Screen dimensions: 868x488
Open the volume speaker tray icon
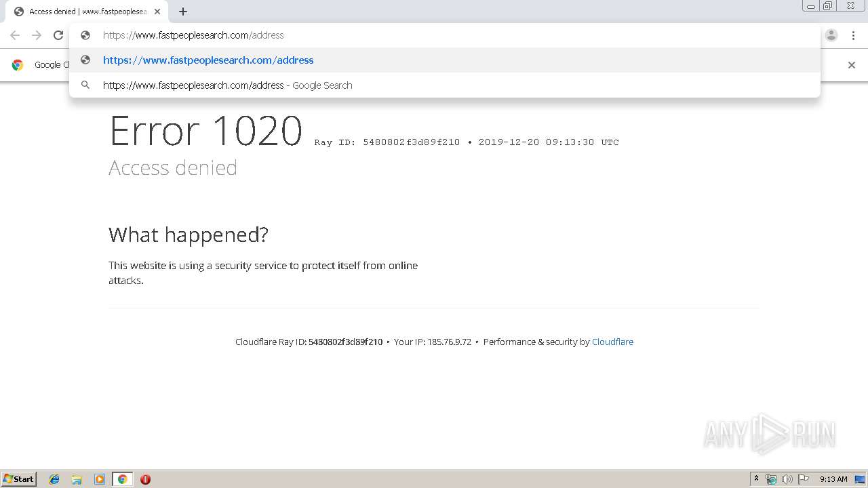pos(787,479)
